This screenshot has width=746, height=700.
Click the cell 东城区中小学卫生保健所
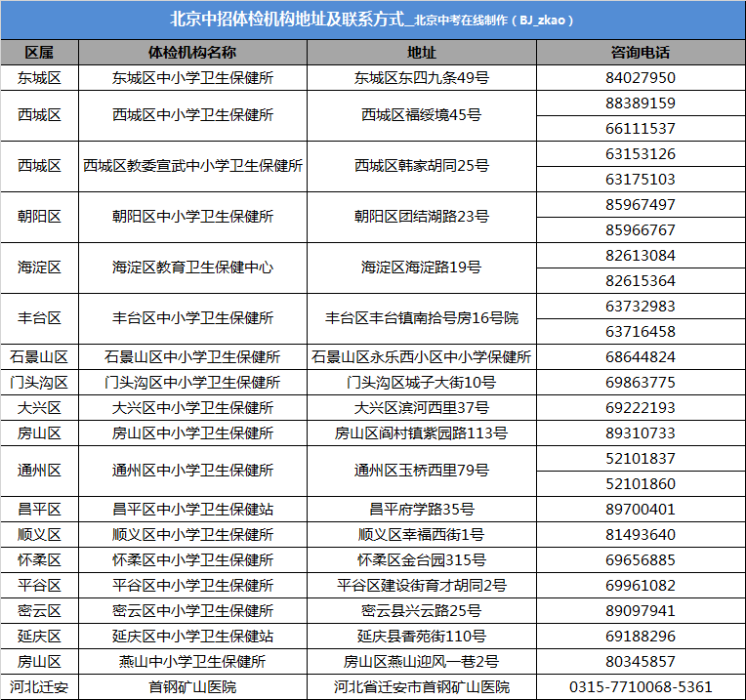click(x=192, y=78)
